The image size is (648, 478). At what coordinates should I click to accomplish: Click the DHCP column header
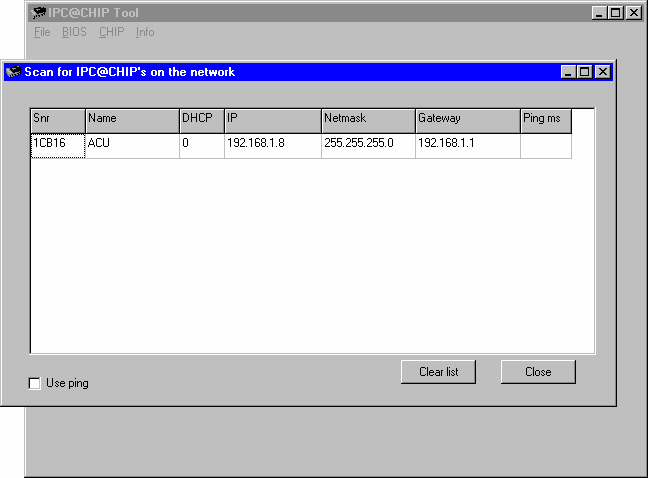pyautogui.click(x=201, y=119)
